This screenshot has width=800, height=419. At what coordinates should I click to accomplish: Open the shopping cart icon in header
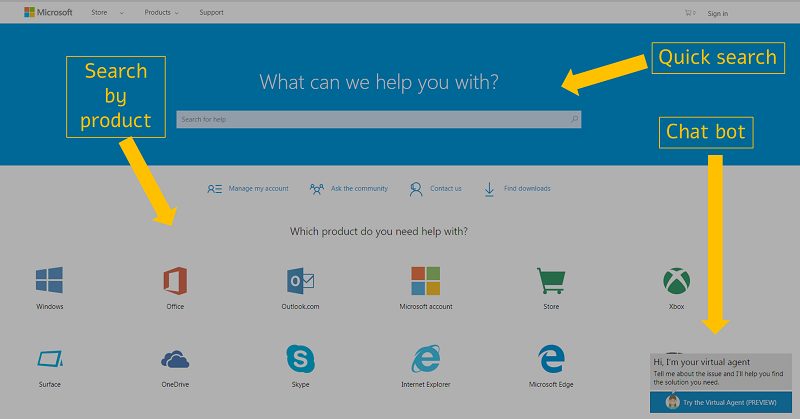coord(689,13)
